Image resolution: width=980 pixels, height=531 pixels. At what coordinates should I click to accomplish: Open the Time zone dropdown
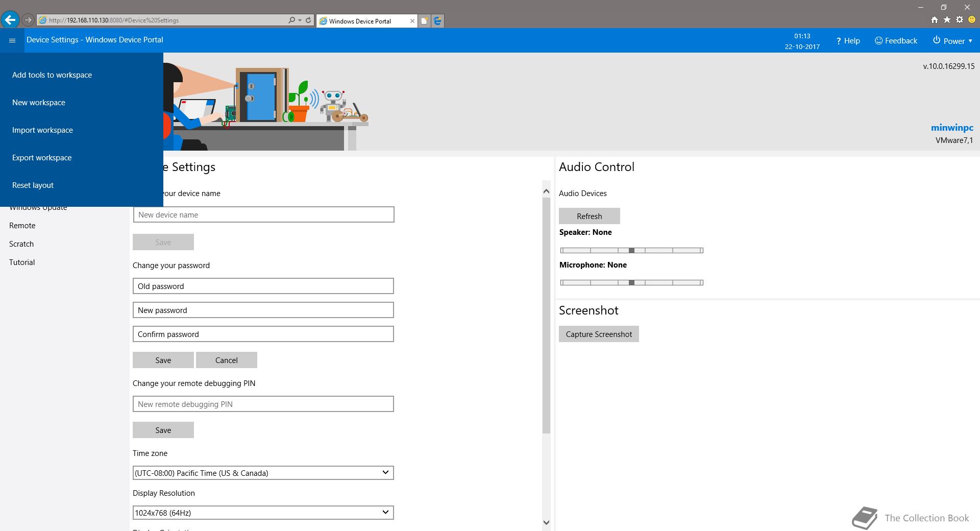click(263, 473)
